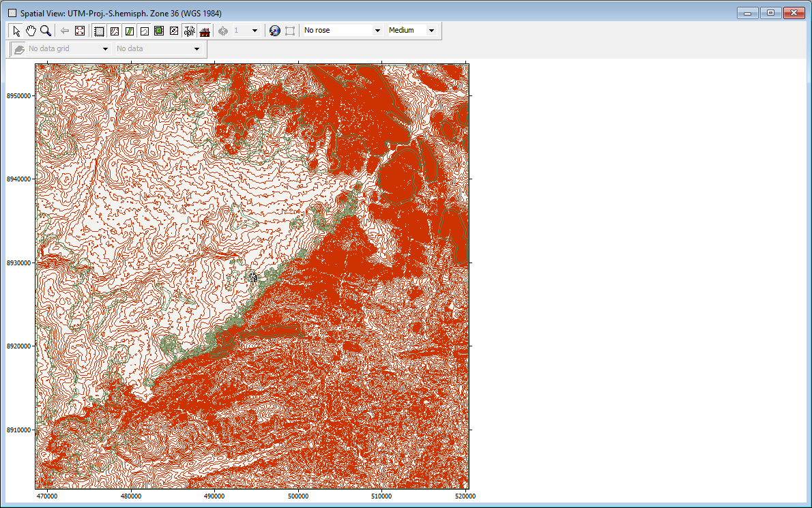Screen dimensions: 812x508
Task: Click the Spatial View window title icon
Action: point(11,14)
